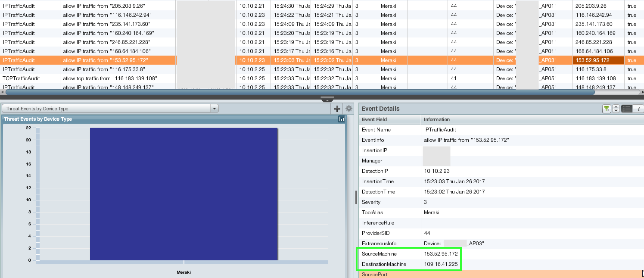Screen dimensions: 644x278
Task: Select event from "246.85.221.228"
Action: tap(322, 42)
